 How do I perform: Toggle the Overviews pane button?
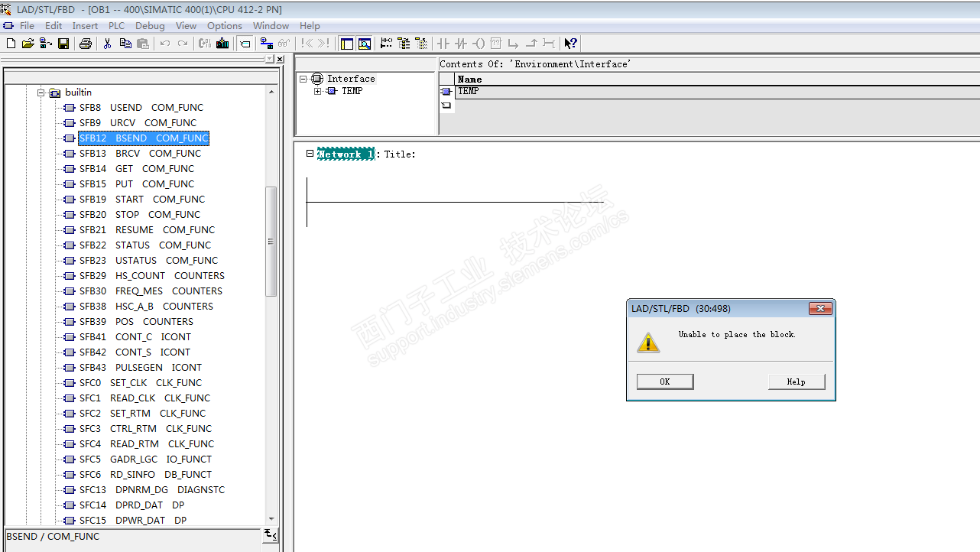347,44
